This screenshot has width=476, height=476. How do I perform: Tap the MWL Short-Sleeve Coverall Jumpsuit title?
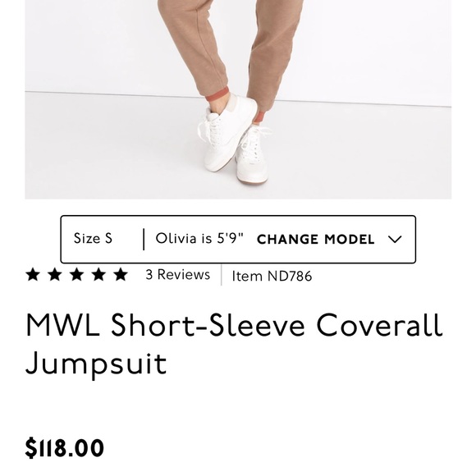pos(234,344)
